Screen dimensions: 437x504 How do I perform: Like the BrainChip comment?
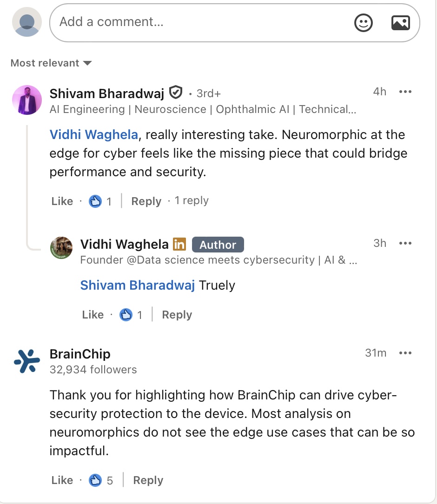coord(62,480)
